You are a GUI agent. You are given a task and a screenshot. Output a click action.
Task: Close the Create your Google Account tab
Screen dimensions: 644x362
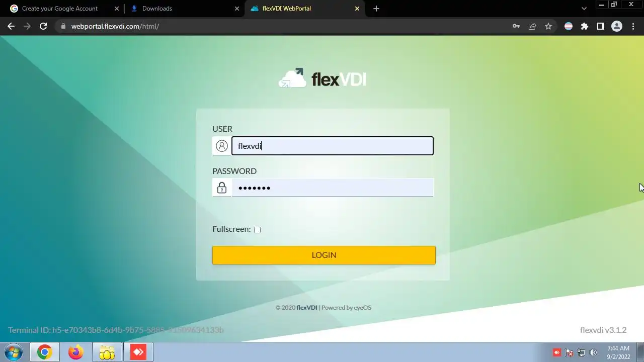coord(117,9)
